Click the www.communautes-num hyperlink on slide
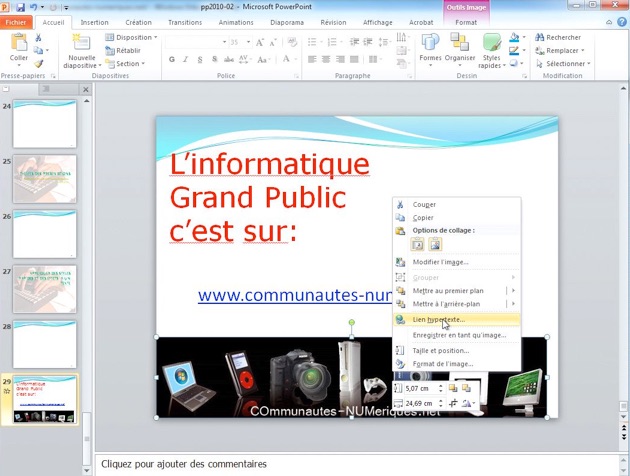Viewport: 630px width, 476px height. pyautogui.click(x=295, y=295)
